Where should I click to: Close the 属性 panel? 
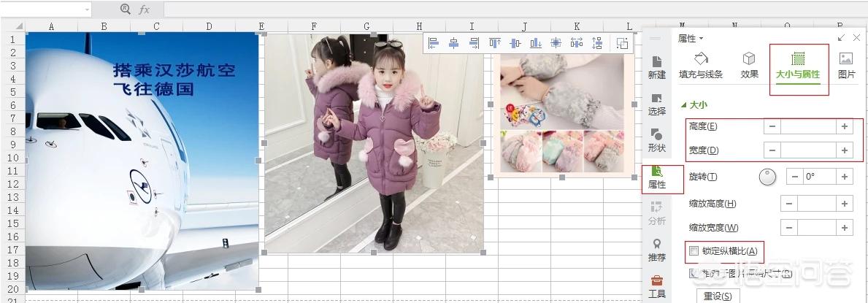point(857,38)
